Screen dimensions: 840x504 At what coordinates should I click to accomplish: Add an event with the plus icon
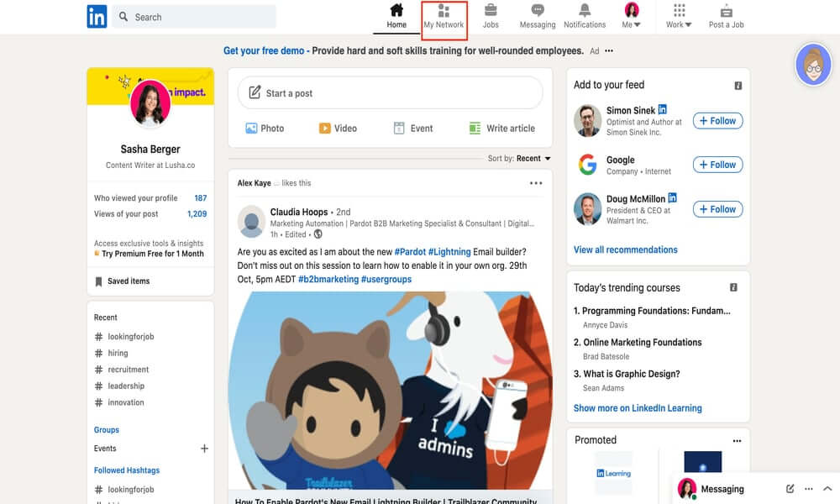coord(204,449)
